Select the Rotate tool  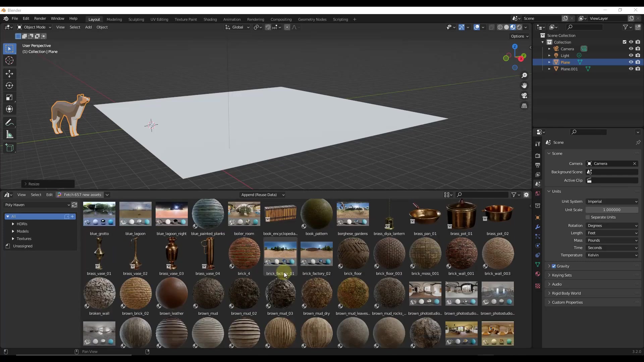pos(9,85)
